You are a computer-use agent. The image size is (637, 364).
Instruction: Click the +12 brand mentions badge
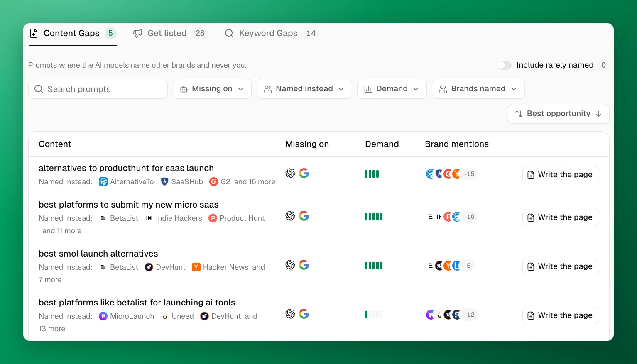coord(469,315)
